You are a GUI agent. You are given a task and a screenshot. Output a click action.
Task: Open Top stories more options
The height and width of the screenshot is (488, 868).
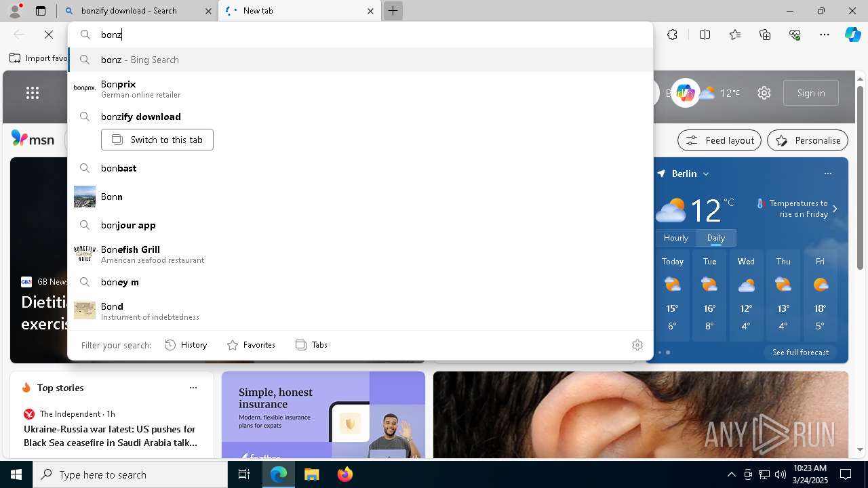193,388
